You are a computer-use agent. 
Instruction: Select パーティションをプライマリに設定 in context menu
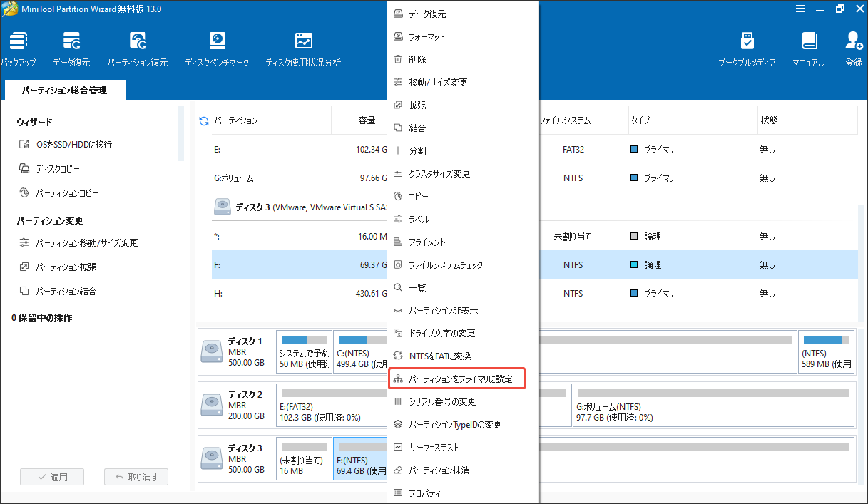pyautogui.click(x=460, y=379)
